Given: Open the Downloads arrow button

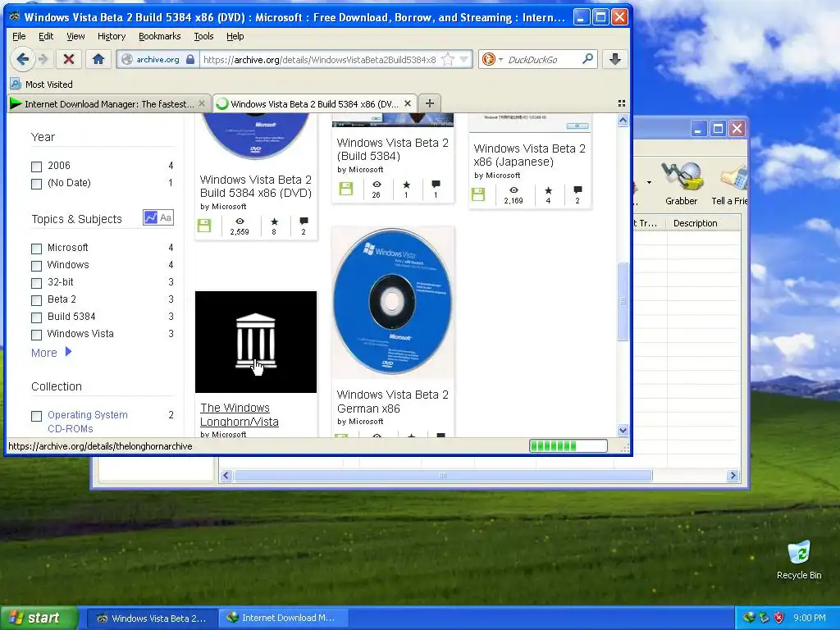Looking at the screenshot, I should click(615, 59).
